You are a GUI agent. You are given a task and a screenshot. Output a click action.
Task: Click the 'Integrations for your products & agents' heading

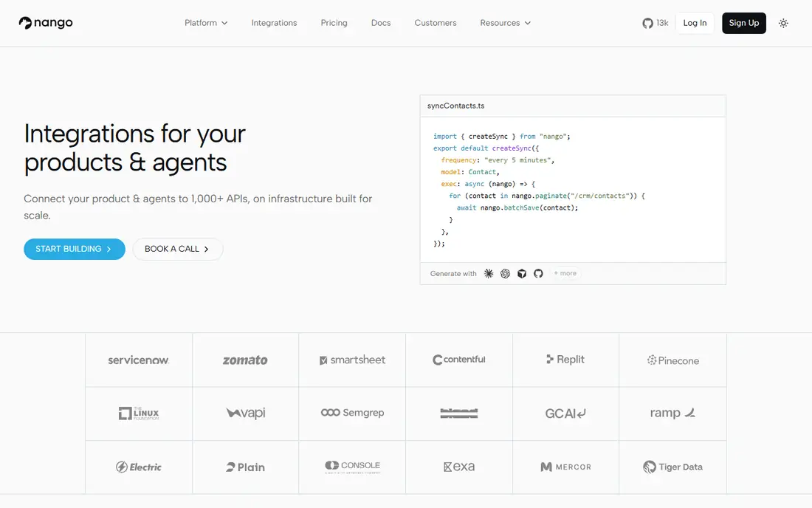click(x=134, y=148)
